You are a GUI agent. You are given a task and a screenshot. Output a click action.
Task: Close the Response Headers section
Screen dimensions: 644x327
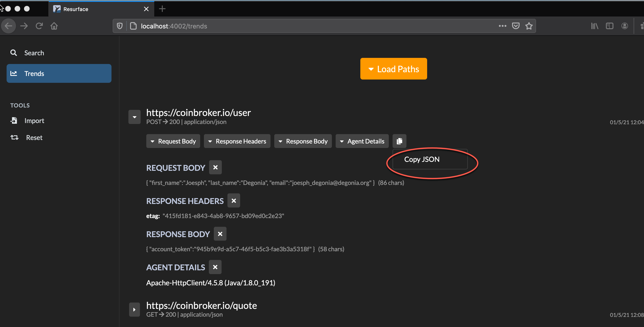(234, 201)
